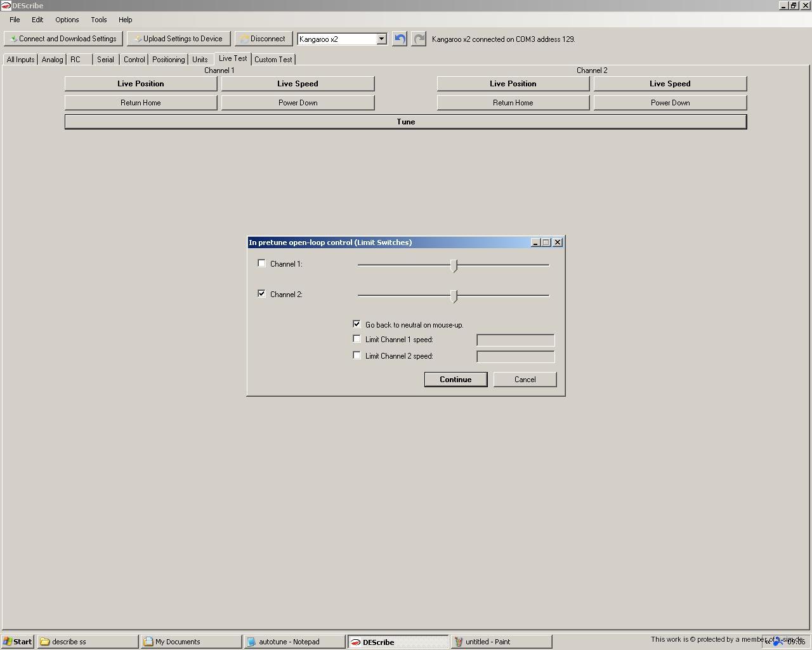The image size is (812, 650).
Task: Enable the Channel 1 checkbox
Action: [x=261, y=263]
